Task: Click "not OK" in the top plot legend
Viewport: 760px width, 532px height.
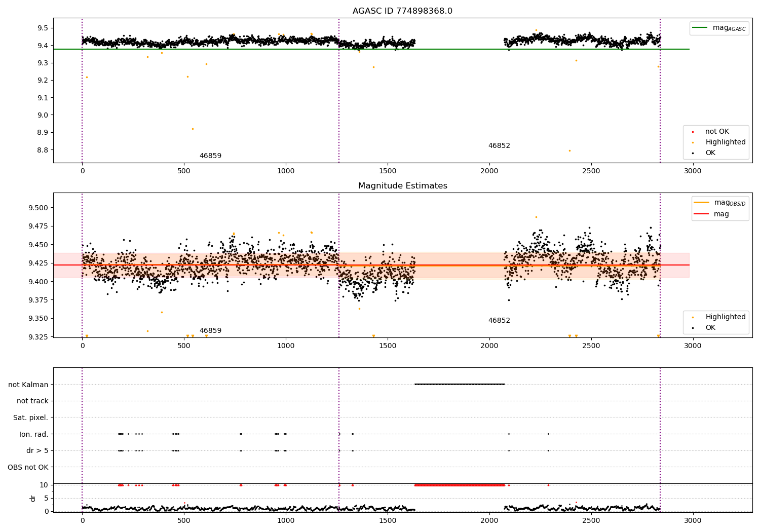Action: tap(716, 132)
